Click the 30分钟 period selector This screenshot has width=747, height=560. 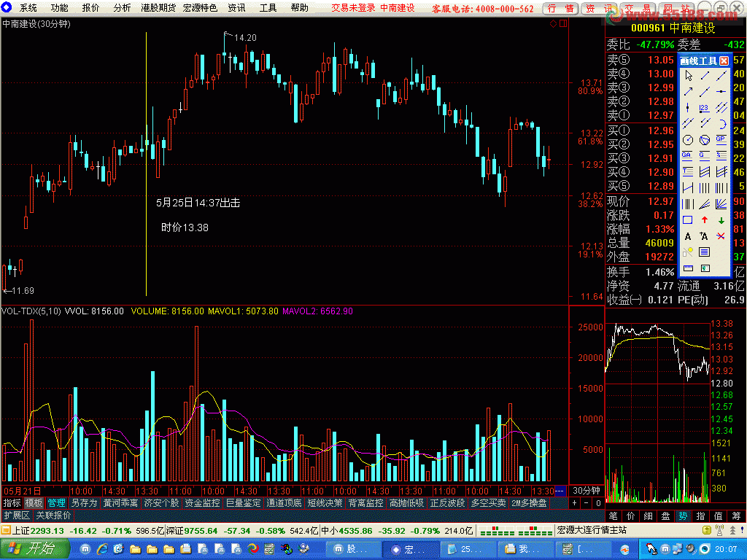[x=587, y=491]
